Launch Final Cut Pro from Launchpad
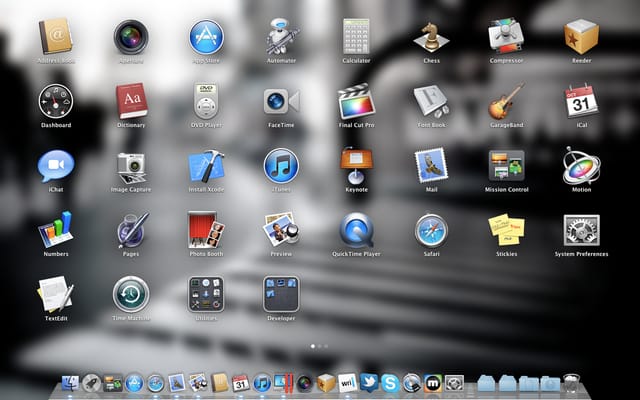 [356, 101]
